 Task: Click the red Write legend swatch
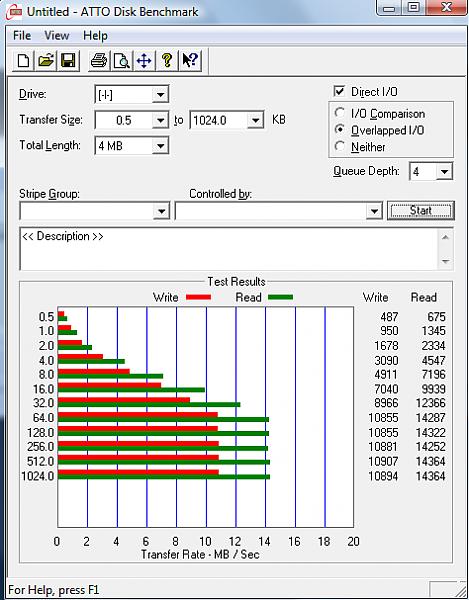198,297
